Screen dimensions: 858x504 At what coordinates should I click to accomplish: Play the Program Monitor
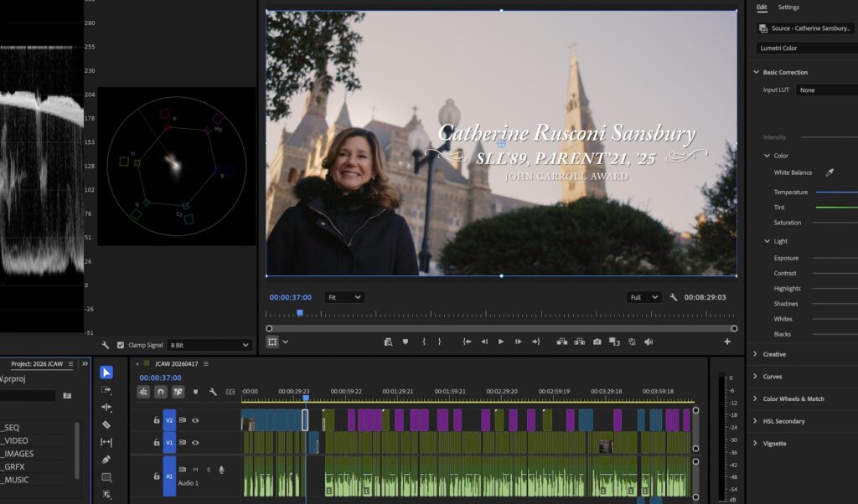501,342
